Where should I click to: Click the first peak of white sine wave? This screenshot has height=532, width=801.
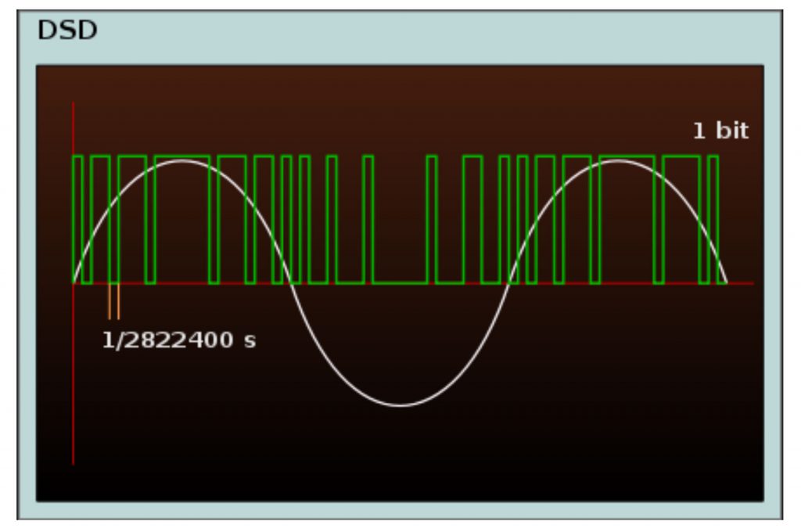(182, 160)
